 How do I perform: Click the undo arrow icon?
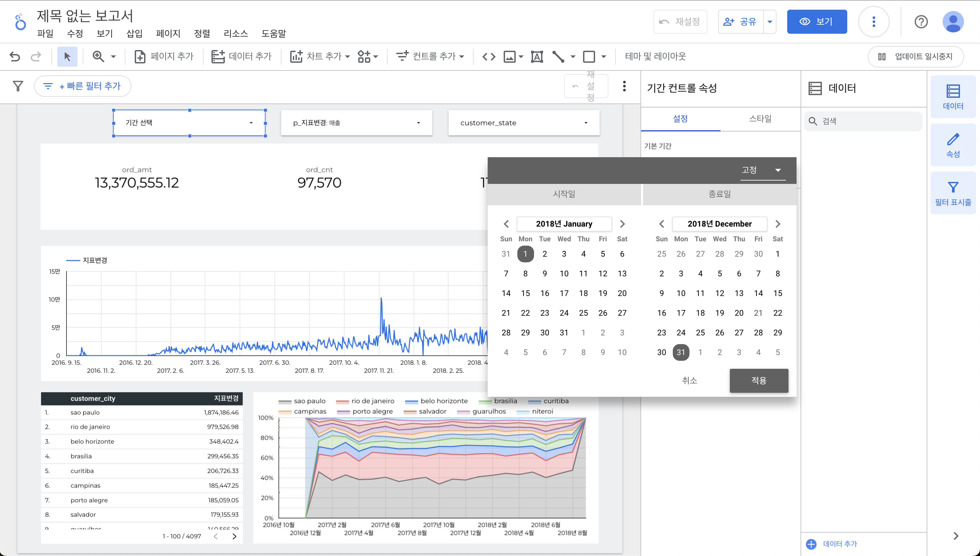[15, 56]
